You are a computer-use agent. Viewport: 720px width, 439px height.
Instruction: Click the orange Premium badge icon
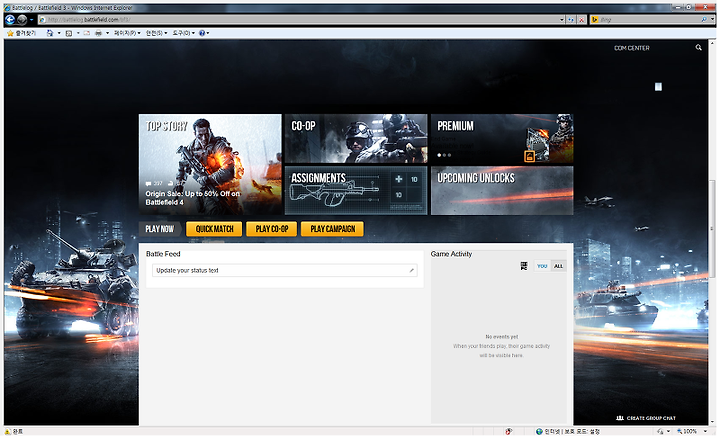pyautogui.click(x=529, y=156)
